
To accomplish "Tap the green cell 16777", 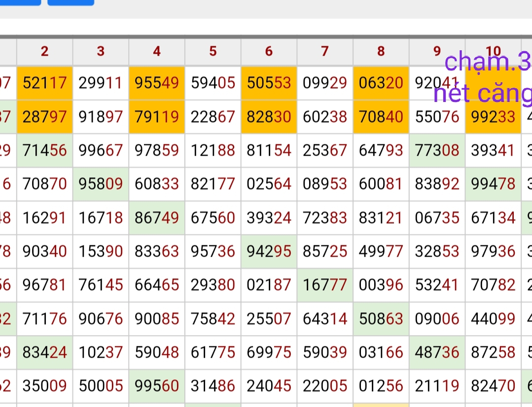I will coord(325,285).
